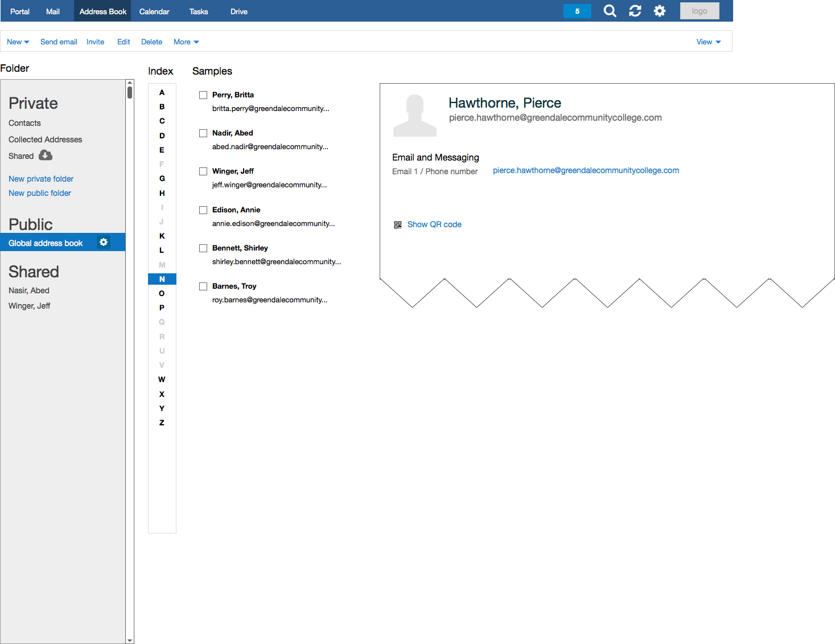This screenshot has width=835, height=644.
Task: Check the box next to Edison, Annie
Action: click(x=203, y=210)
